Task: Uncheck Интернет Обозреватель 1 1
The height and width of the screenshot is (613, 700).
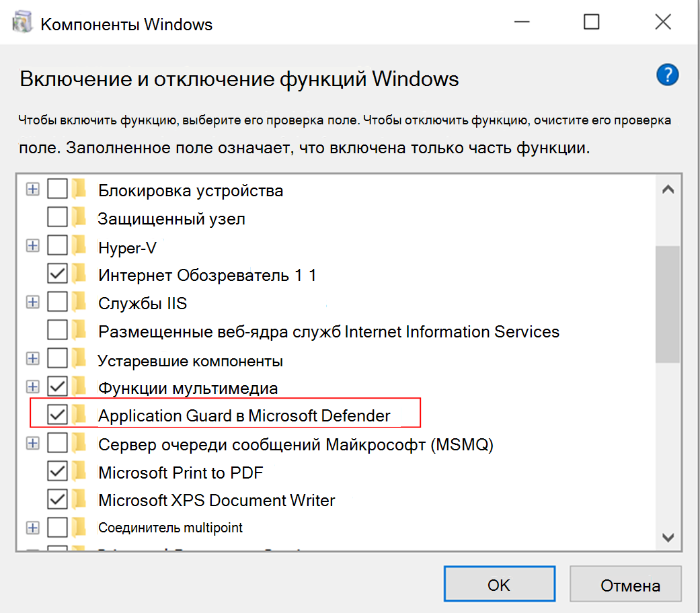Action: pos(56,274)
